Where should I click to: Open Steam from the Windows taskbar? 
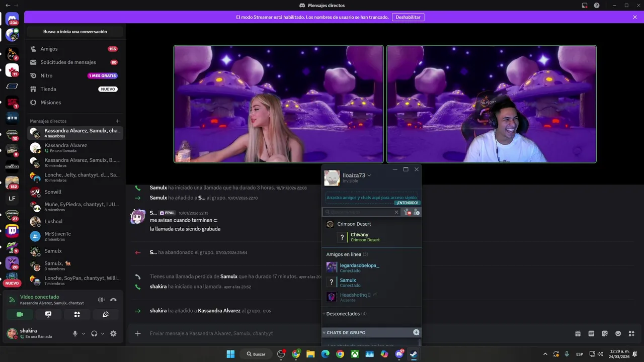pyautogui.click(x=414, y=354)
